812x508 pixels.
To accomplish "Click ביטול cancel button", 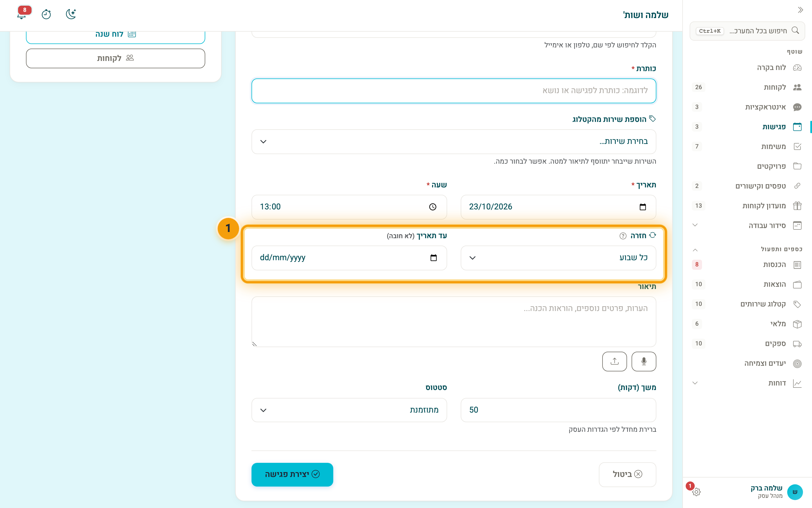I will click(x=627, y=474).
